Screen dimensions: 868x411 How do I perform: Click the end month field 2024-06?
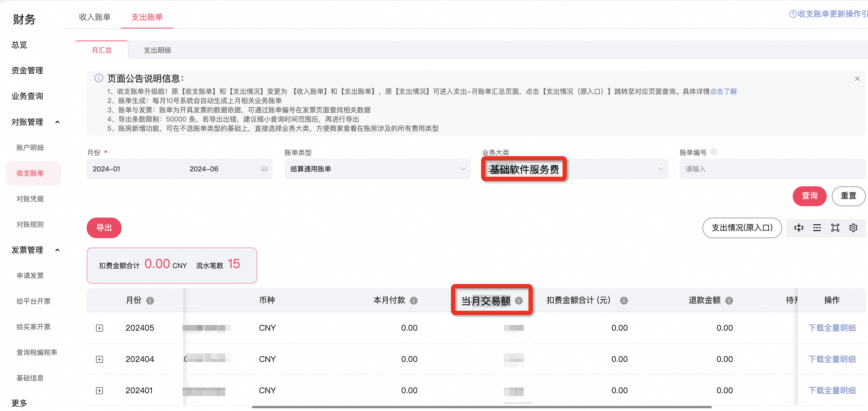click(204, 169)
